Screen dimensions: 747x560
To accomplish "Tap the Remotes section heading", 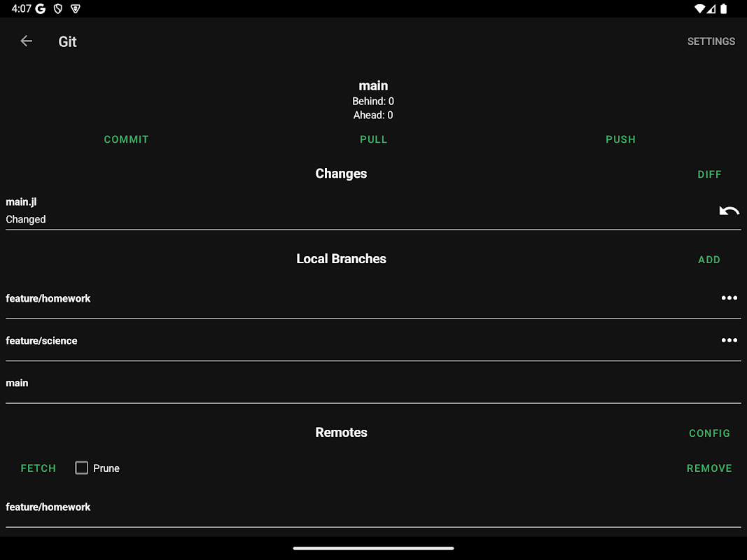I will tap(341, 432).
